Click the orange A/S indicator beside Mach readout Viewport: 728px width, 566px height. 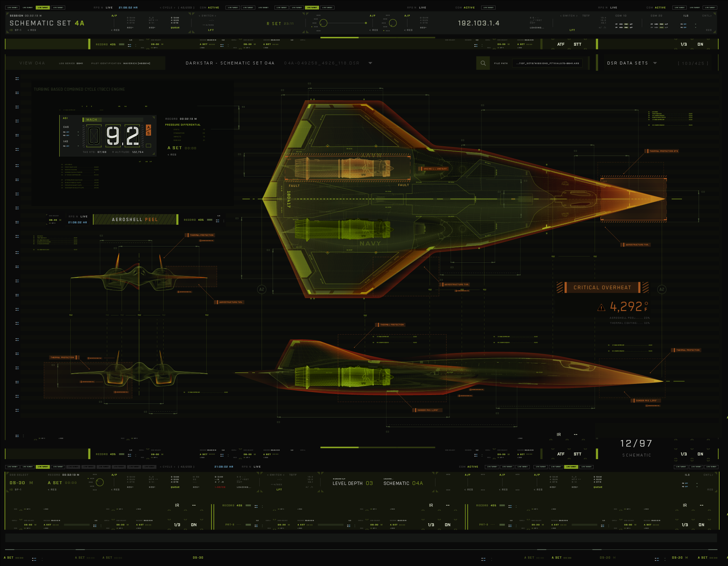148,130
